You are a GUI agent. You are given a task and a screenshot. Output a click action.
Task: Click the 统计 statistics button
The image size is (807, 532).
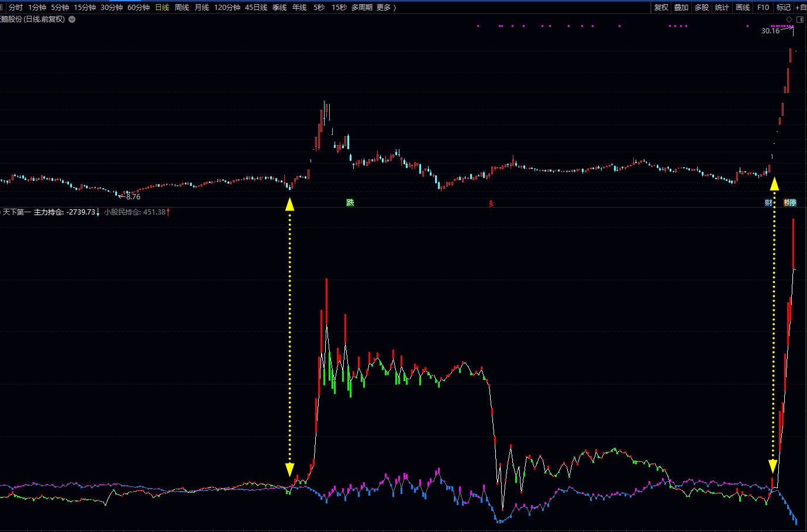[x=722, y=8]
